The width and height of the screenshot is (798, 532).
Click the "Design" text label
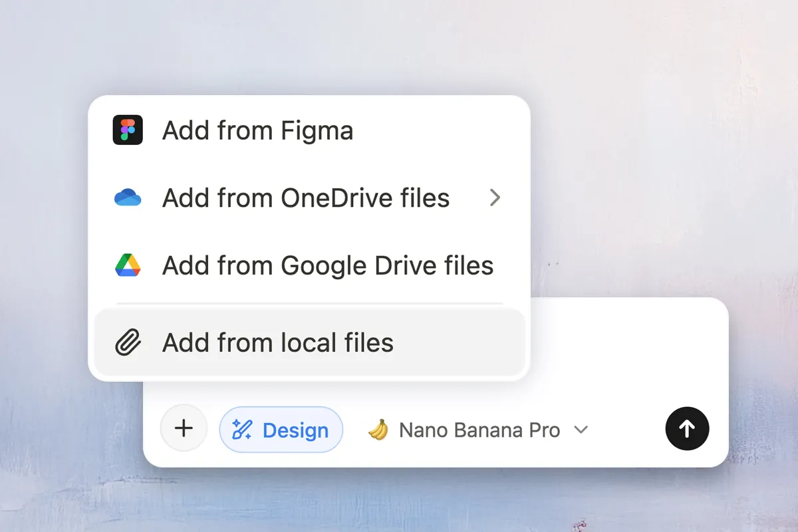[x=295, y=430]
